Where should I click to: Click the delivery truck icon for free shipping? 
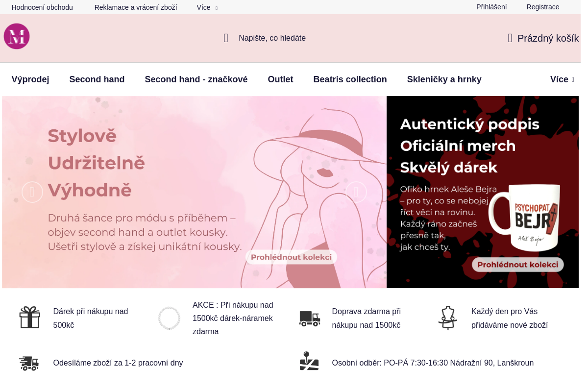tap(309, 318)
